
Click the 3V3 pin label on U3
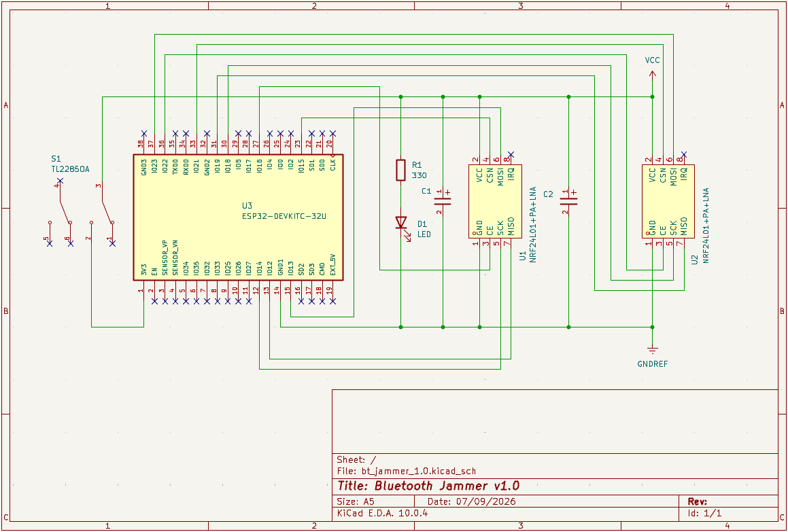[144, 269]
